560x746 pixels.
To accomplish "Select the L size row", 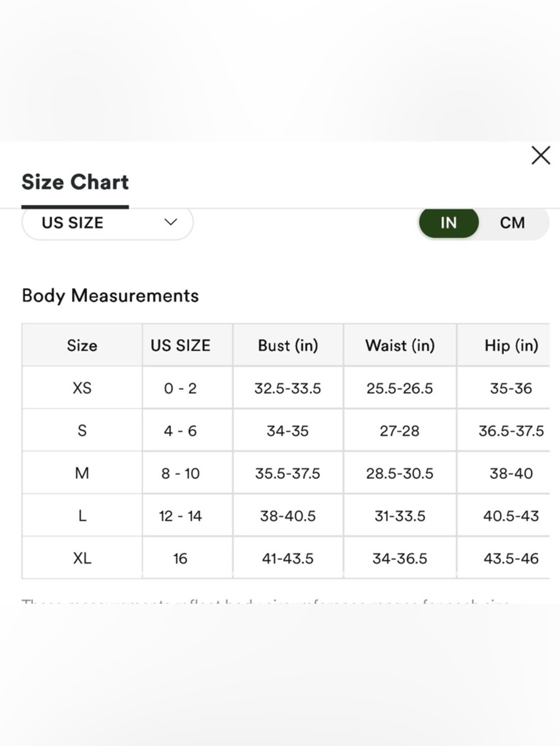I will [x=286, y=515].
